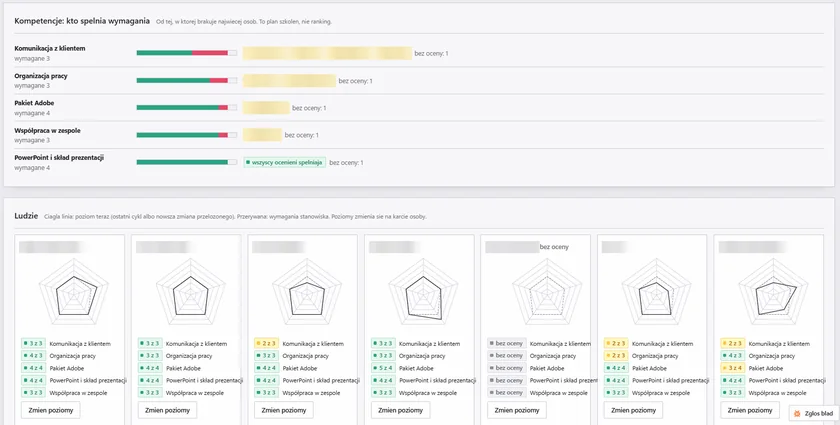Click the Współpraca w zespole progress bar in competencies panel
Viewport: 840px width, 425px height.
[186, 135]
